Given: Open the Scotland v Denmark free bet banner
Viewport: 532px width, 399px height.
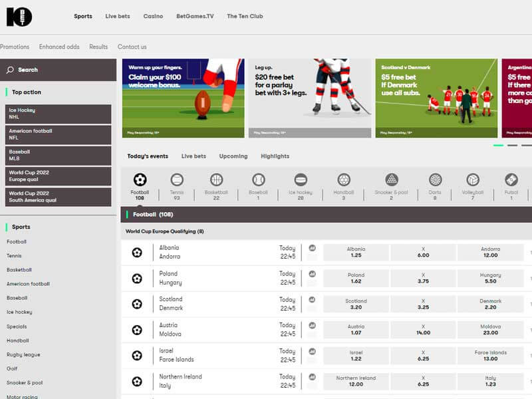Looking at the screenshot, I should pyautogui.click(x=436, y=98).
